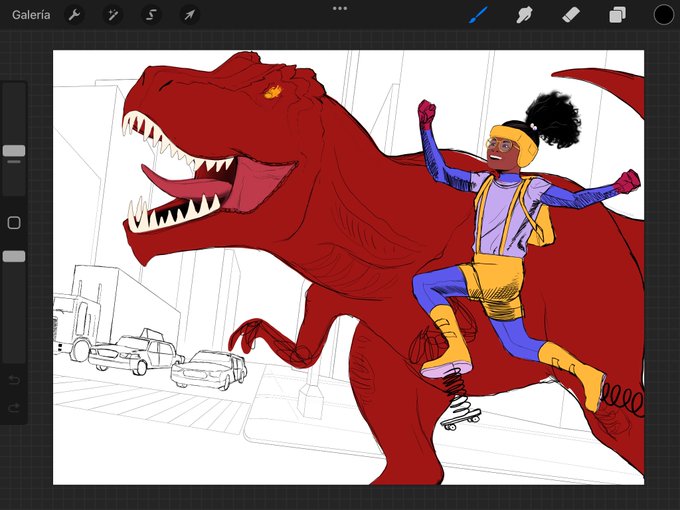Viewport: 680px width, 510px height.
Task: Open the black active color swatch
Action: (x=663, y=15)
